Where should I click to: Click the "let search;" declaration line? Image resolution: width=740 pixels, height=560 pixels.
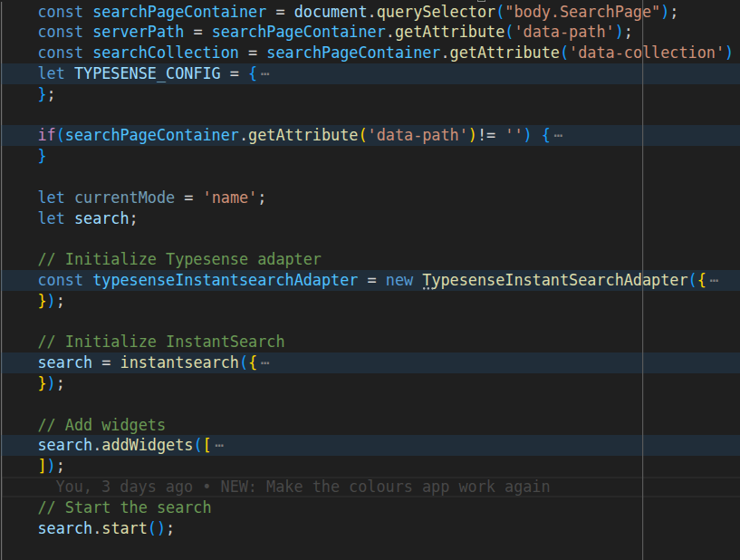pos(87,218)
